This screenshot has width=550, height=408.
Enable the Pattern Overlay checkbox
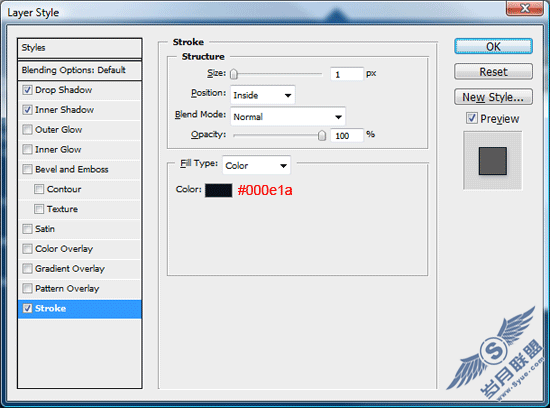(x=27, y=289)
